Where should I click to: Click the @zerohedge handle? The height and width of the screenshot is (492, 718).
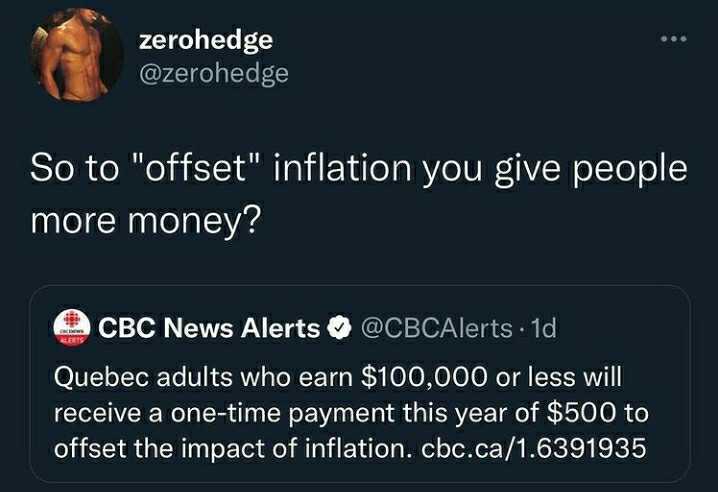tap(214, 72)
